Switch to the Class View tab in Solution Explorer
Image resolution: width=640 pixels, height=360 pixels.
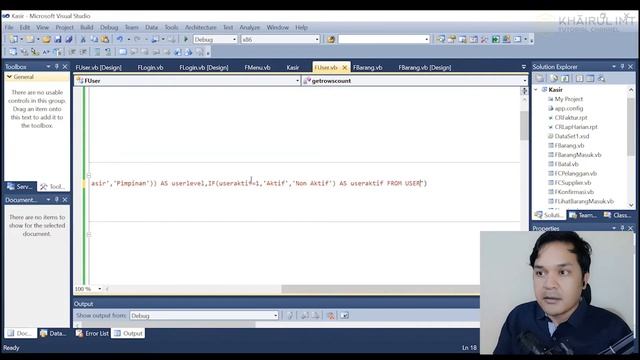(x=617, y=215)
